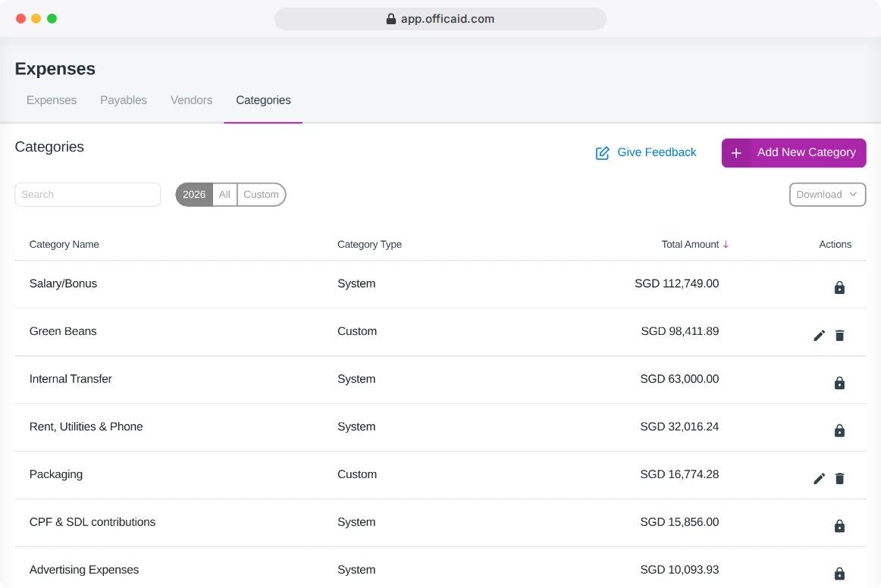Delete the Green Beans category
881x588 pixels.
coord(839,335)
